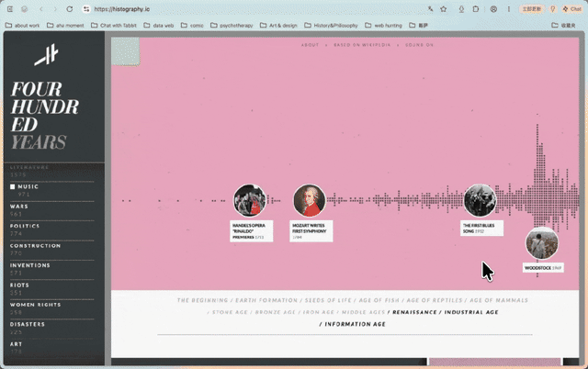The image size is (588, 369).
Task: Bookmark this page with the star icon
Action: coord(443,9)
